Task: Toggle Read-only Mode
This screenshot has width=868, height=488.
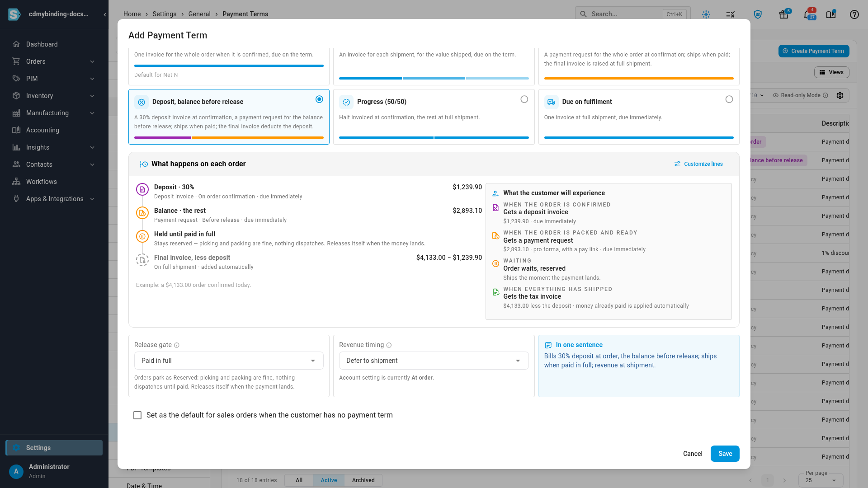Action: (x=800, y=95)
